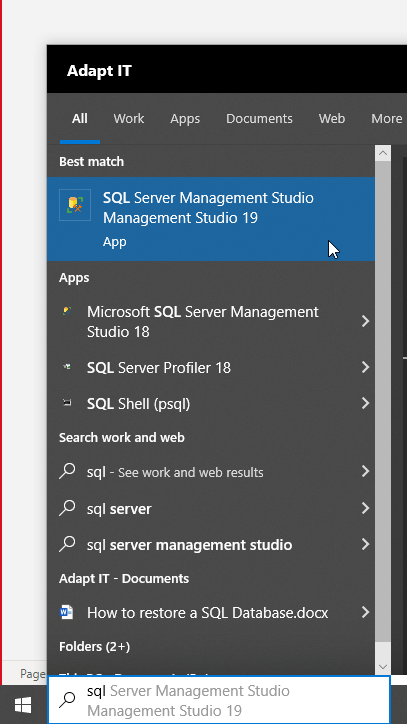
Task: Click 'Search work and web' section header
Action: [x=121, y=438]
